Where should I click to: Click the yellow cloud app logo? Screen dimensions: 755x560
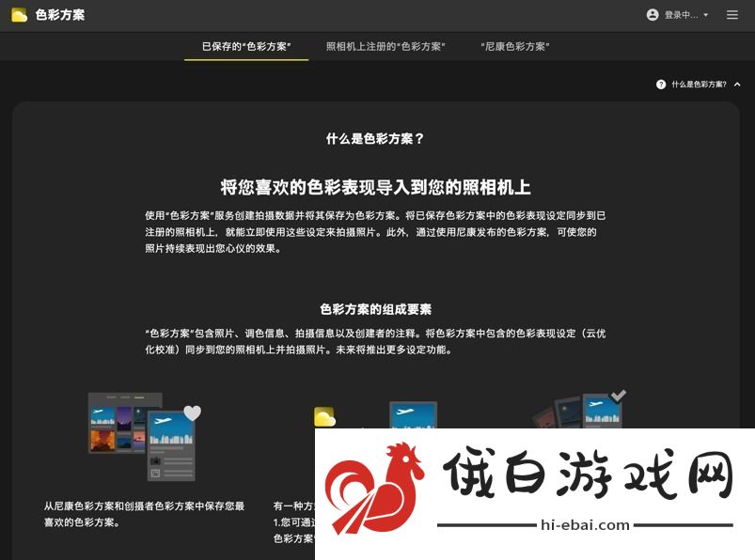[19, 15]
